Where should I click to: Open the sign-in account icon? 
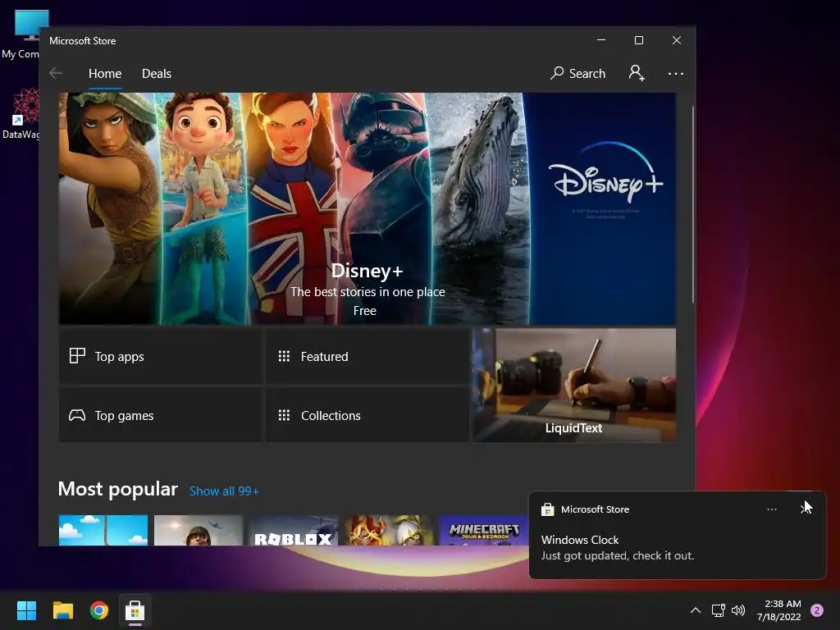click(637, 73)
